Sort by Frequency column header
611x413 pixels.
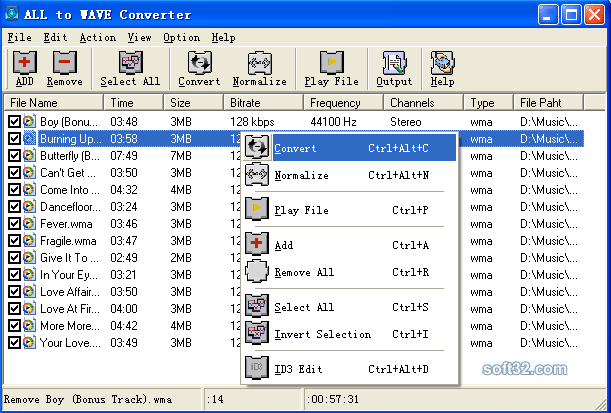click(343, 102)
